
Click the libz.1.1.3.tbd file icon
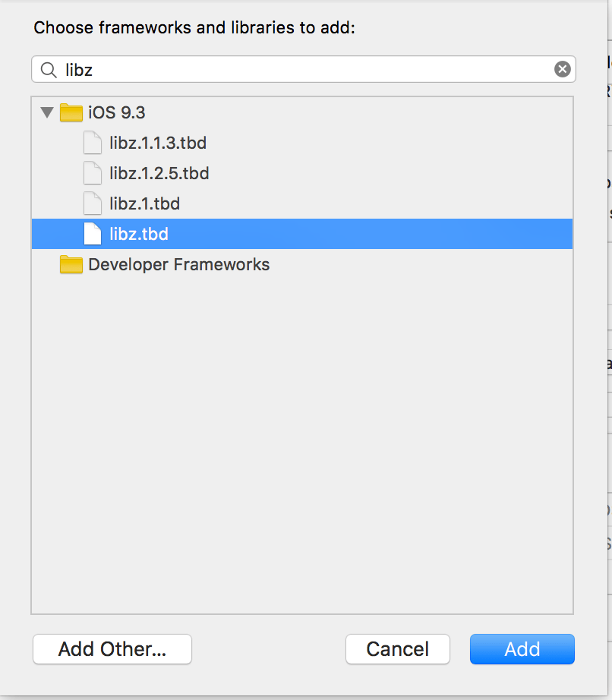point(92,143)
